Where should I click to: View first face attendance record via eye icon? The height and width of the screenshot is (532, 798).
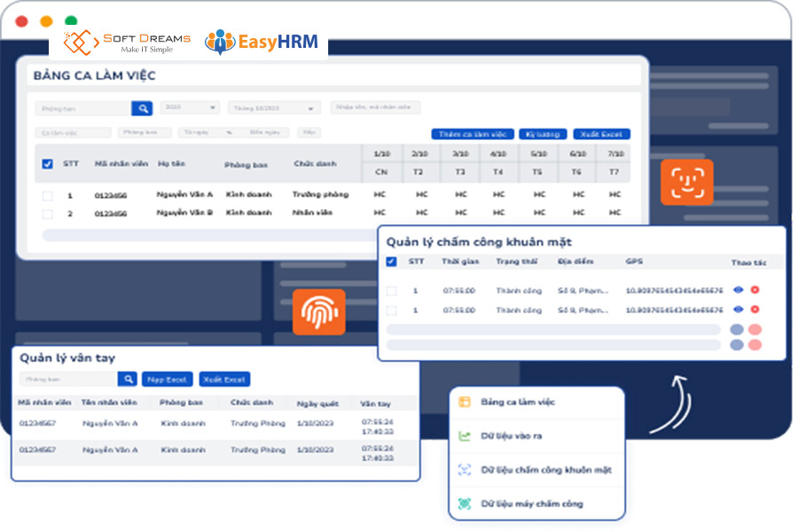coord(738,290)
